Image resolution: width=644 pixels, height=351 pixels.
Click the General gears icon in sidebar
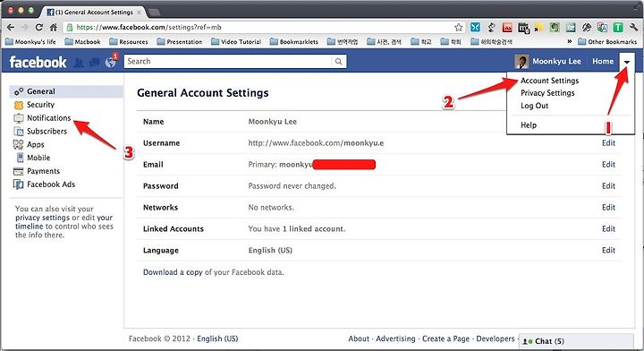(x=19, y=91)
